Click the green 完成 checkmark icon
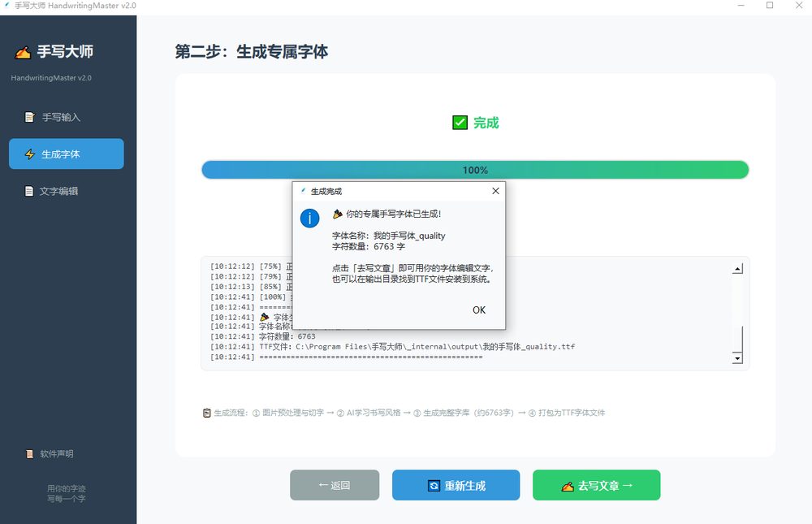This screenshot has width=812, height=524. pos(460,123)
